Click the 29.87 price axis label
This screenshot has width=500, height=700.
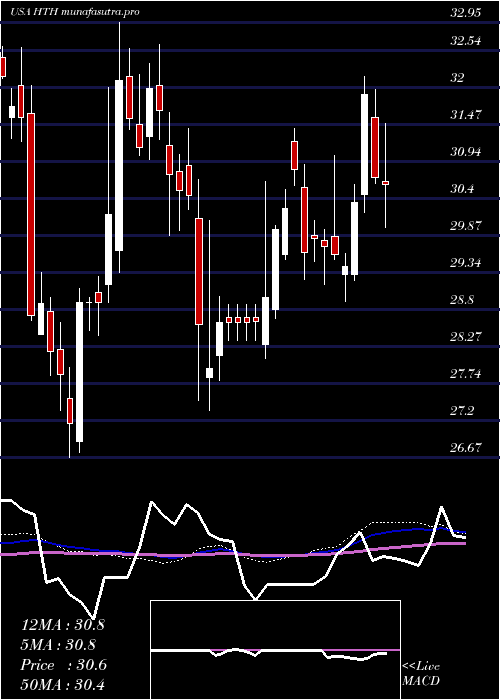[465, 226]
